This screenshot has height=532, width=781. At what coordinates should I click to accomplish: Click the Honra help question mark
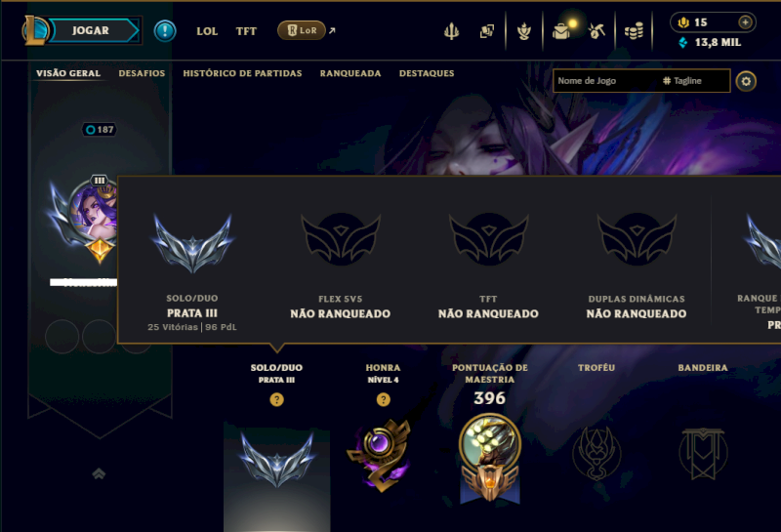coord(383,399)
